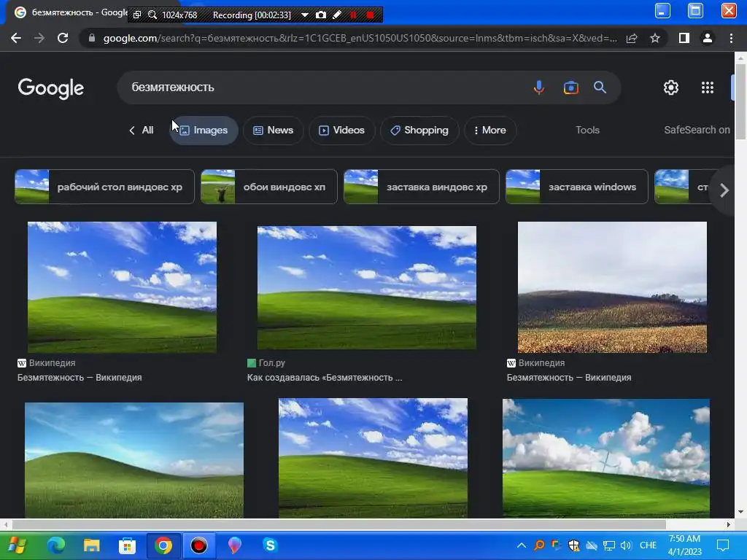Open File Explorer from taskbar
This screenshot has width=747, height=560.
click(x=91, y=545)
